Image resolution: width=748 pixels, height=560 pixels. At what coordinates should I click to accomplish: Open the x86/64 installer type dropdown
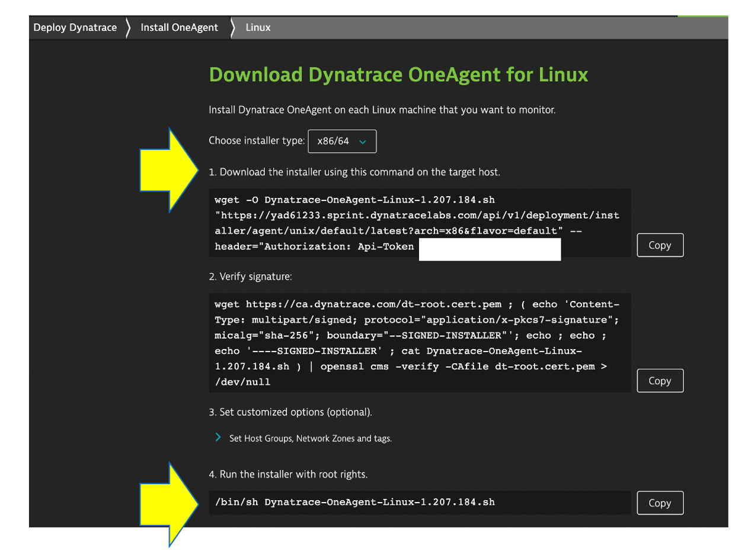pyautogui.click(x=342, y=141)
